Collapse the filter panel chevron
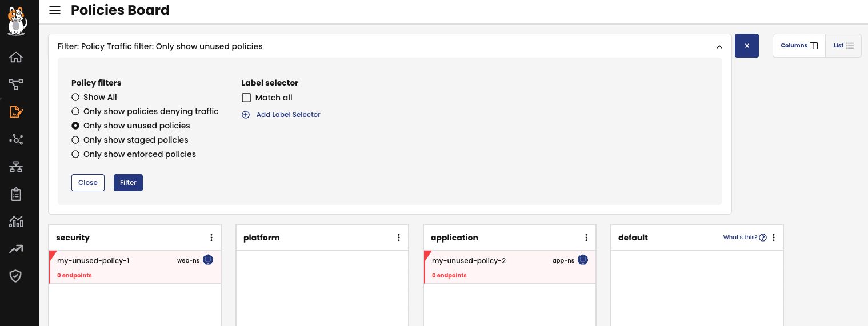 coord(719,47)
